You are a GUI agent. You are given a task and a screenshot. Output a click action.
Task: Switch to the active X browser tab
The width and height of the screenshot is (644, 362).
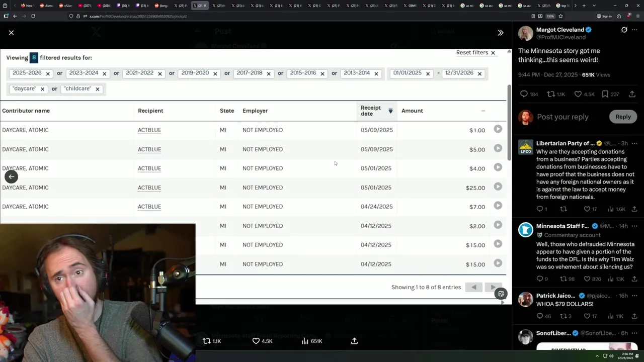tap(200, 6)
